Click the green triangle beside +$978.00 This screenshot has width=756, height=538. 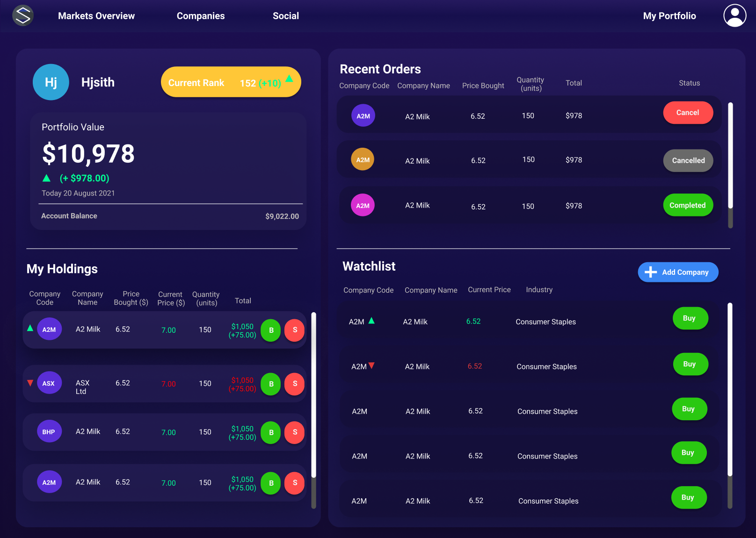click(x=46, y=178)
